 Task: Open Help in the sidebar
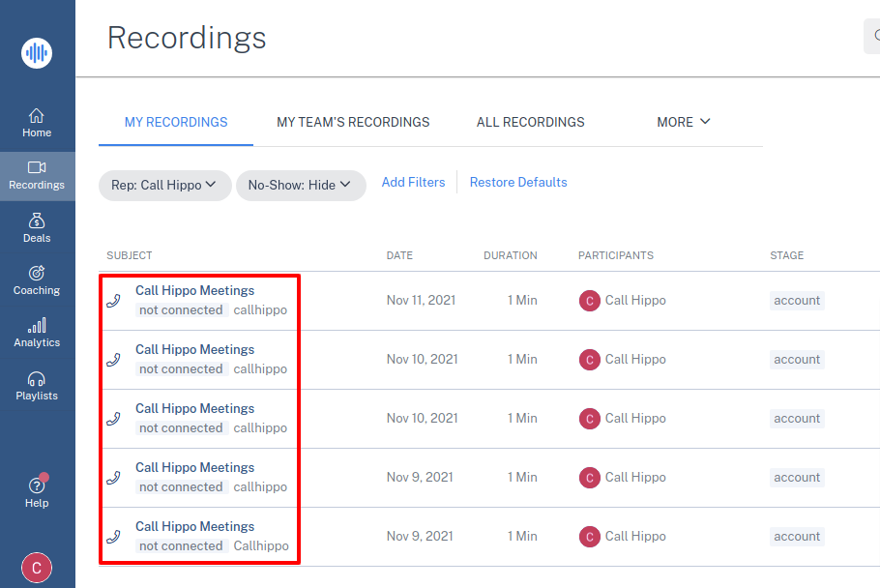click(37, 492)
